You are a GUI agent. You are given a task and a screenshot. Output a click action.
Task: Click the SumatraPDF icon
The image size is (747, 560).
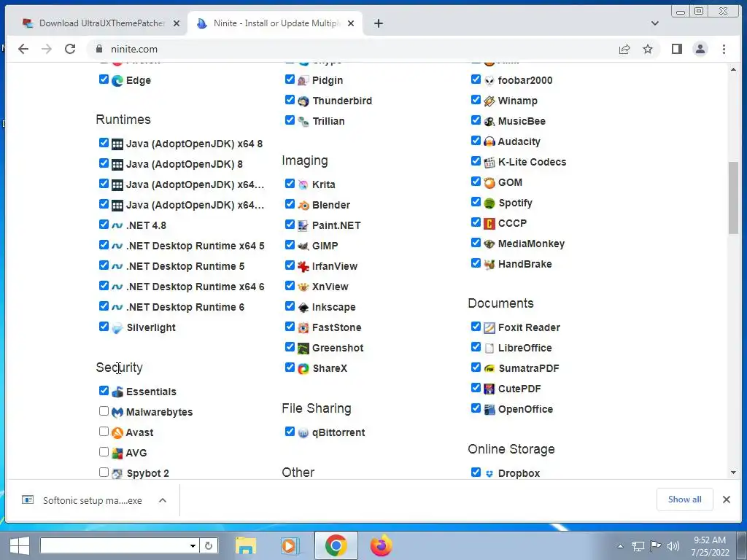(489, 368)
